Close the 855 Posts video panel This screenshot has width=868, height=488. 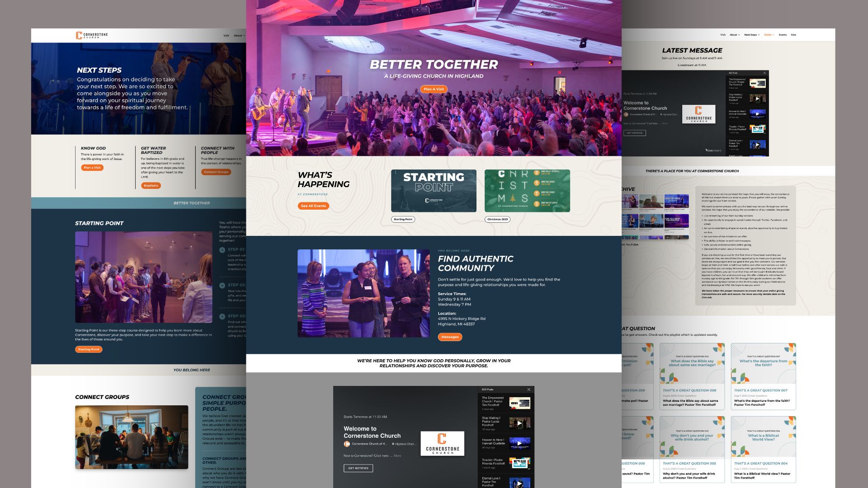coord(529,389)
